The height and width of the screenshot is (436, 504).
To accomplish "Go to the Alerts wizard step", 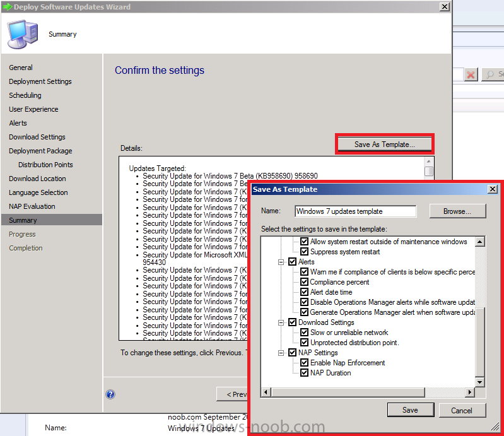I will [x=18, y=123].
